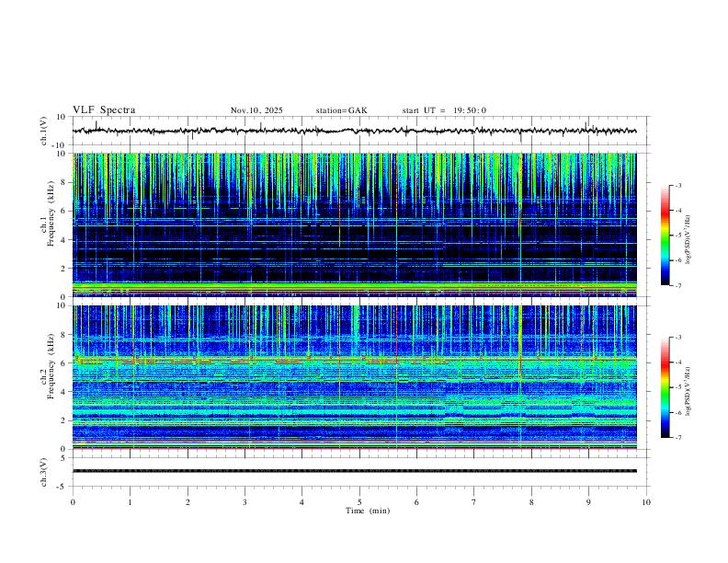Image resolution: width=728 pixels, height=563 pixels.
Task: Click the "-7" tick on ch.2 color bar
Action: click(x=677, y=437)
